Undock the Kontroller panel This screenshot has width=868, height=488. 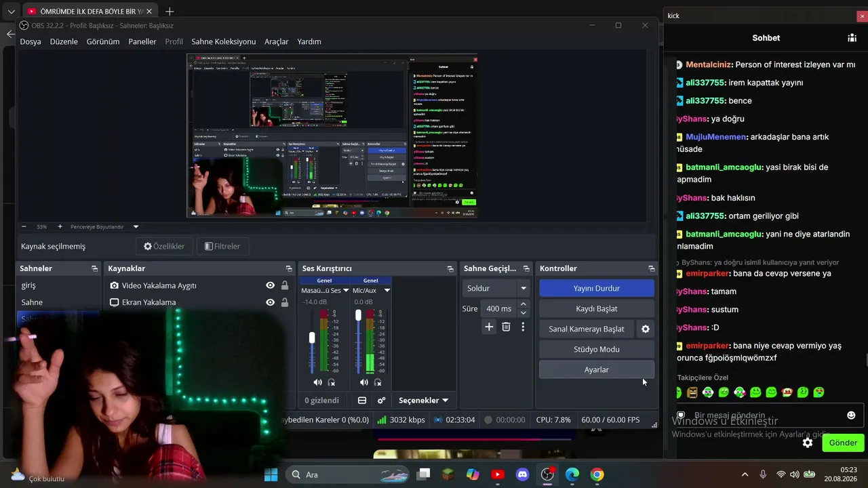(652, 269)
